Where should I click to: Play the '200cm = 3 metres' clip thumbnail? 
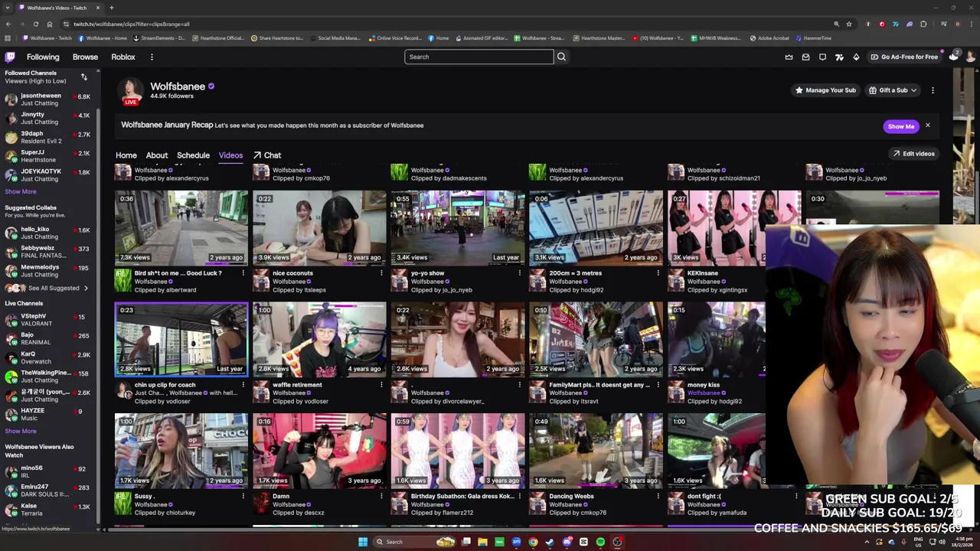[x=596, y=227]
